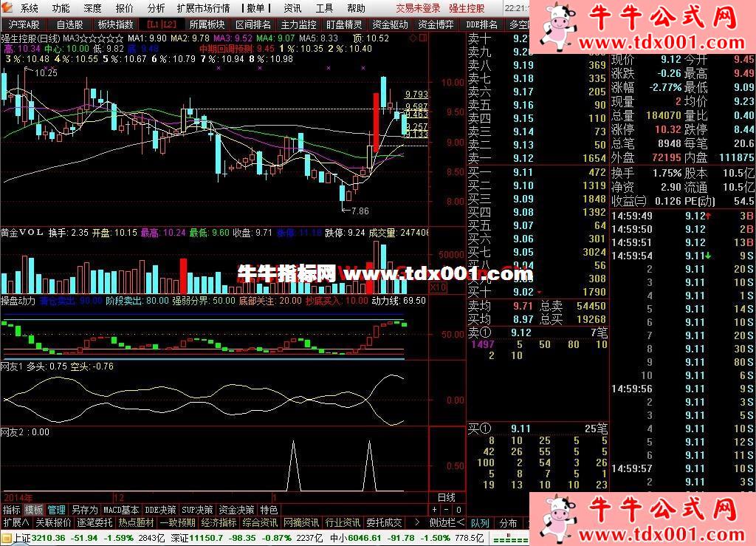Open the 综合资讯 tab
Image resolution: width=756 pixels, height=546 pixels.
[261, 522]
